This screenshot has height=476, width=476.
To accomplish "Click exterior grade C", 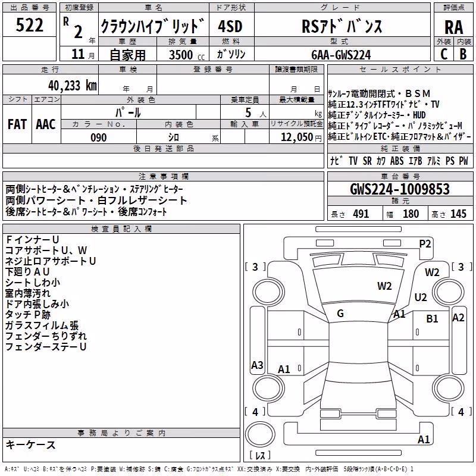I will pyautogui.click(x=444, y=54).
